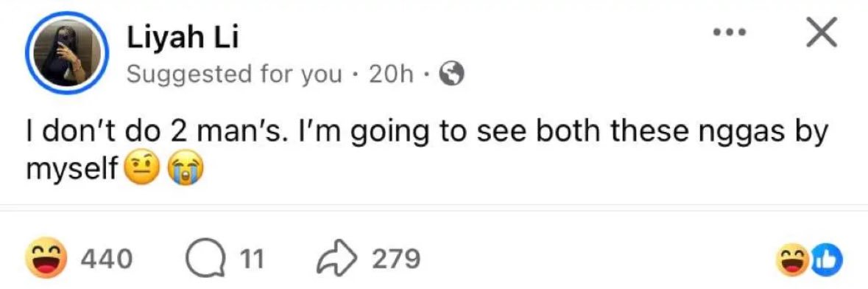Open the three-dot post options menu
Image resolution: width=868 pixels, height=289 pixels.
pos(730,32)
